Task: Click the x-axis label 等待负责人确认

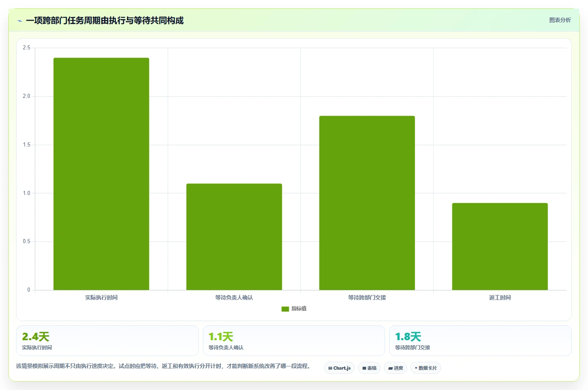Action: 234,297
